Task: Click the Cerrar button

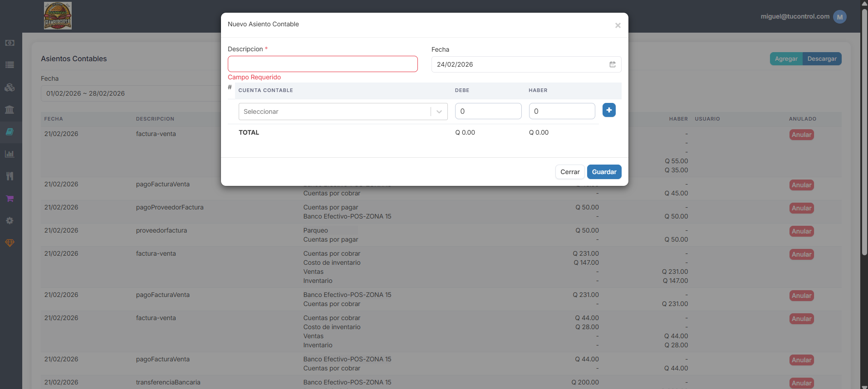Action: tap(570, 172)
